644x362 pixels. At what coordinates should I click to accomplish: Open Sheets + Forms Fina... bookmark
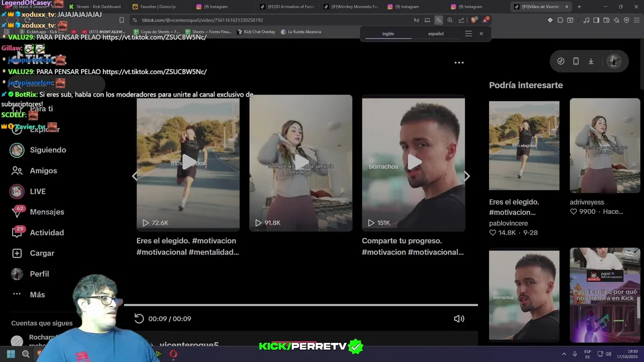pos(208,32)
